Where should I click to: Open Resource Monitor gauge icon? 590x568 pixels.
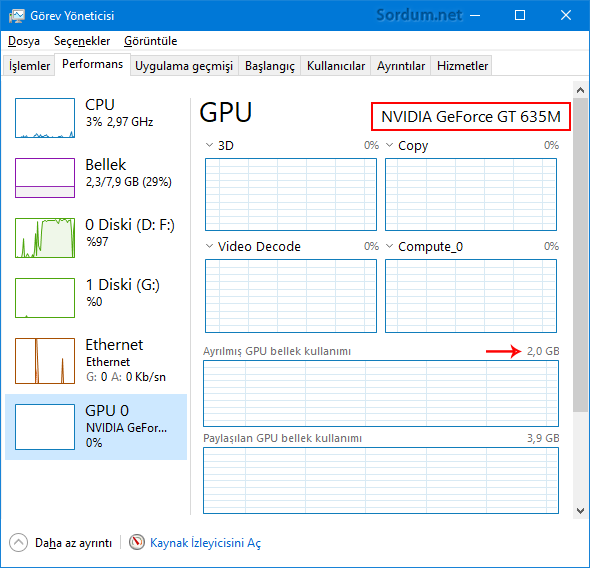click(x=137, y=542)
